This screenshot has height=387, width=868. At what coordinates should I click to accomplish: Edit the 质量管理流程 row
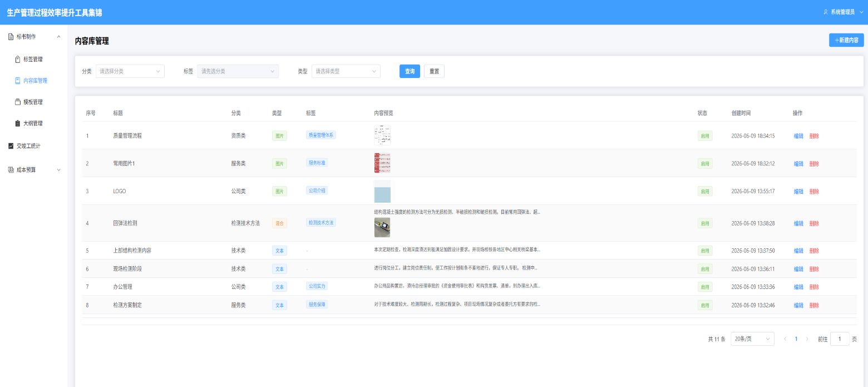[798, 136]
